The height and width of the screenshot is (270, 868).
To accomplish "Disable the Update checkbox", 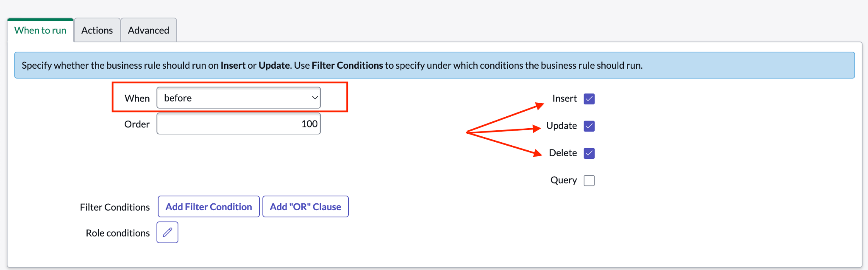I will point(589,126).
